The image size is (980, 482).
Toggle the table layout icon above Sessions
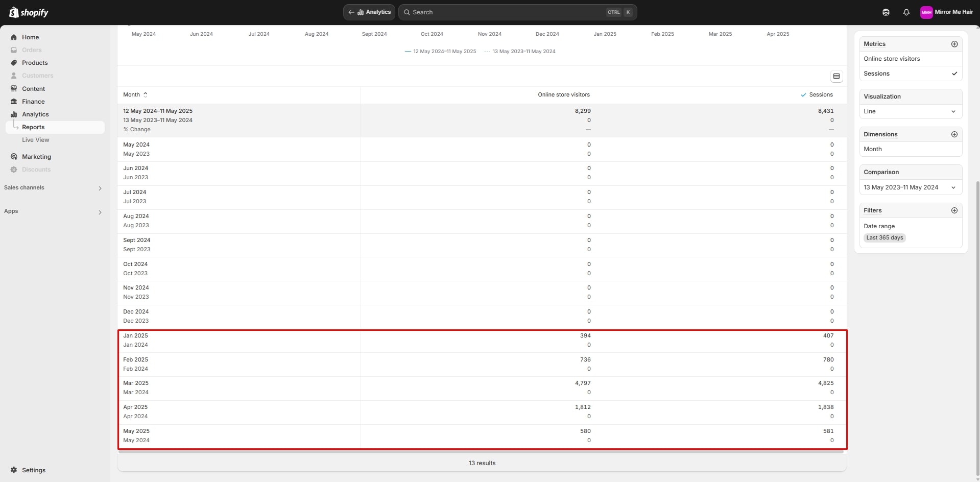(x=836, y=76)
